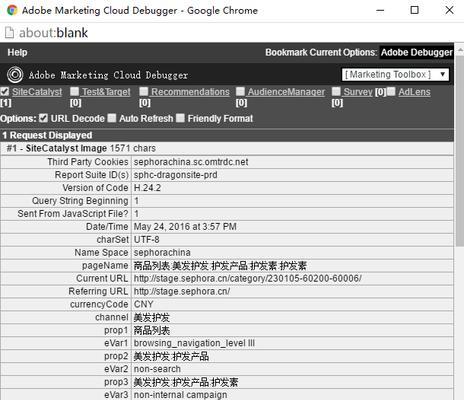464x400 pixels.
Task: Open the Help menu
Action: click(x=17, y=52)
